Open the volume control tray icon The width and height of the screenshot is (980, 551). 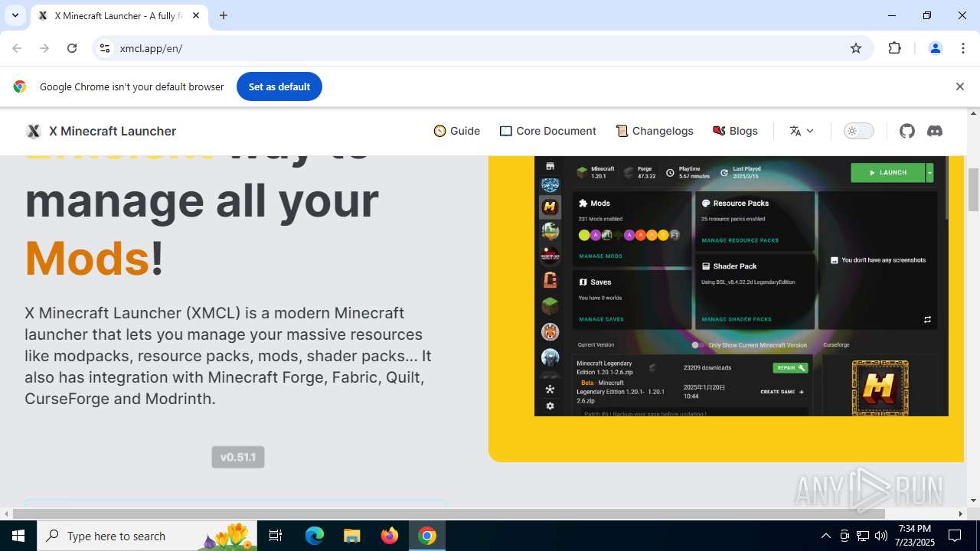coord(881,536)
